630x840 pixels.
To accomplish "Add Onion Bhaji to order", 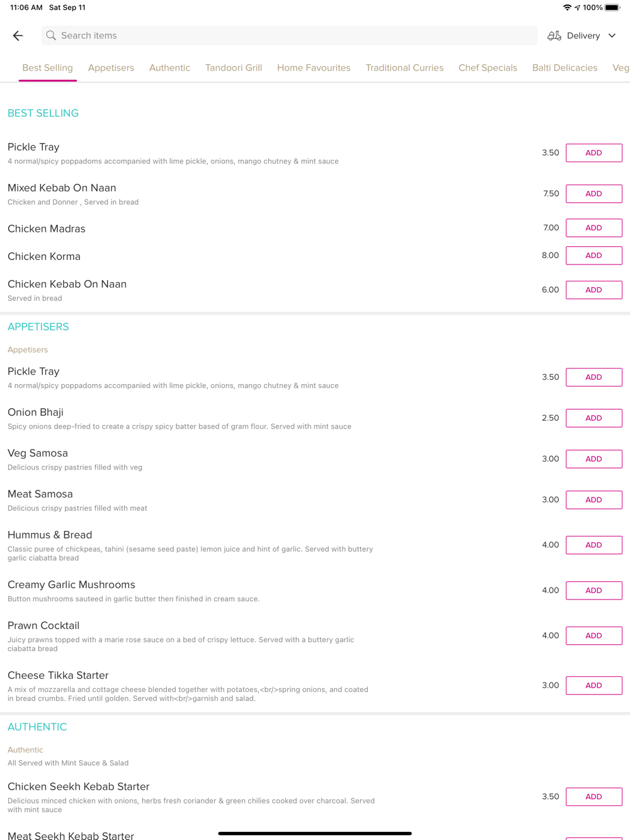I will (x=593, y=418).
